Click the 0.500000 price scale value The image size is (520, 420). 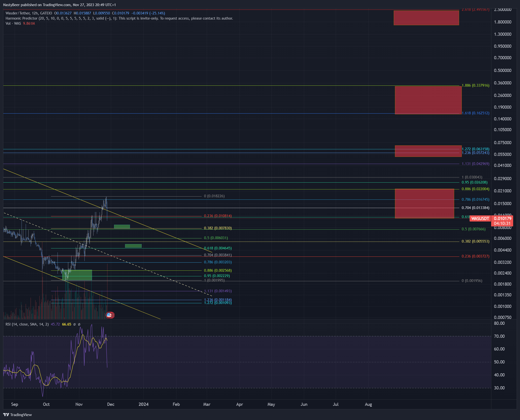(503, 70)
